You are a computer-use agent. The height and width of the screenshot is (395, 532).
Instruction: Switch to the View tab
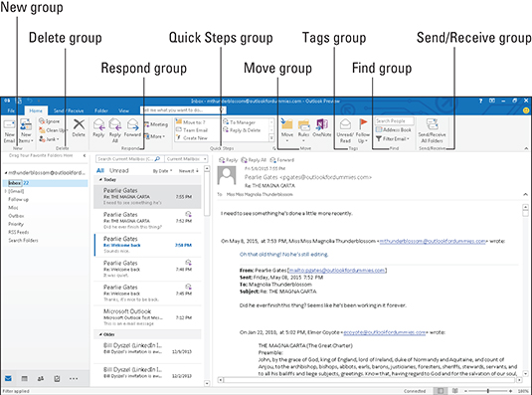click(x=123, y=110)
